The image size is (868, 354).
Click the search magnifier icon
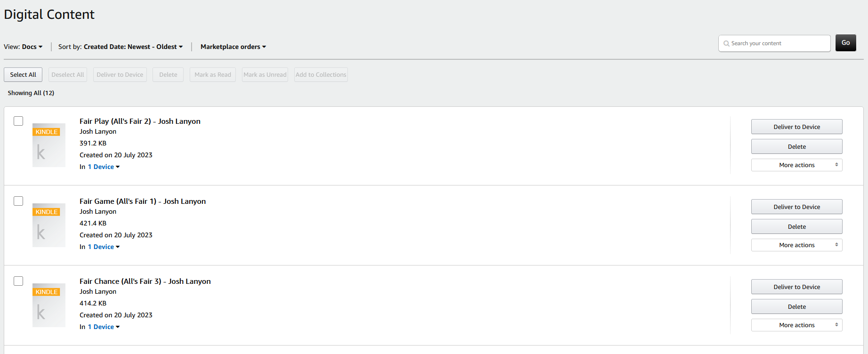click(726, 44)
